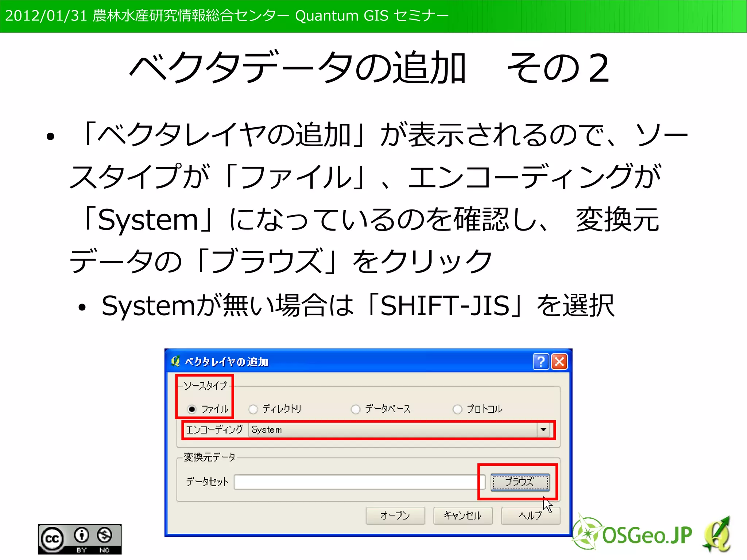
Task: Click the sub-bullet about SHIFT-JIS
Action: click(x=358, y=305)
